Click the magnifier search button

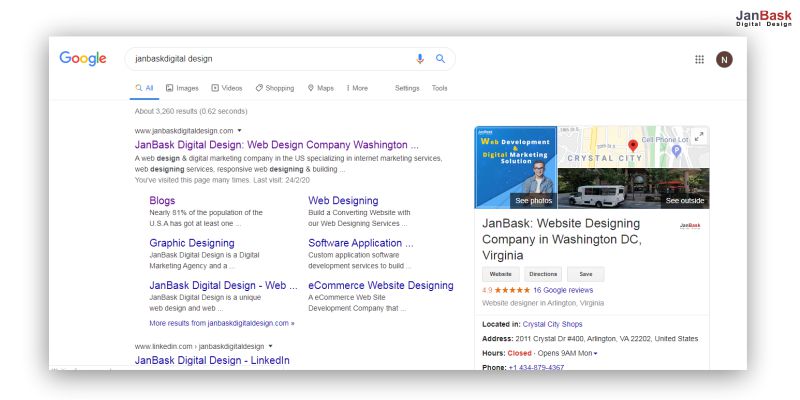click(440, 59)
